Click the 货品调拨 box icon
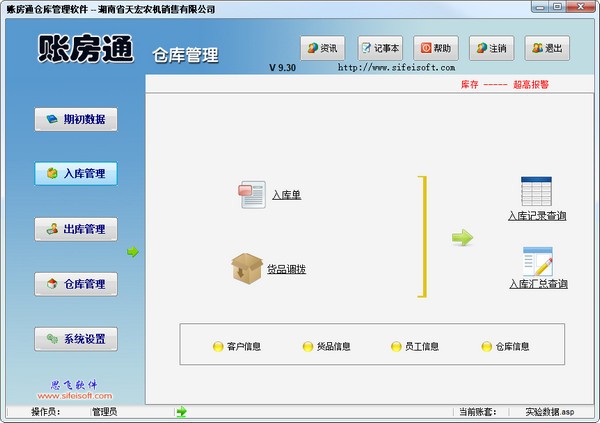Viewport: 600px width, 423px height. [x=246, y=268]
